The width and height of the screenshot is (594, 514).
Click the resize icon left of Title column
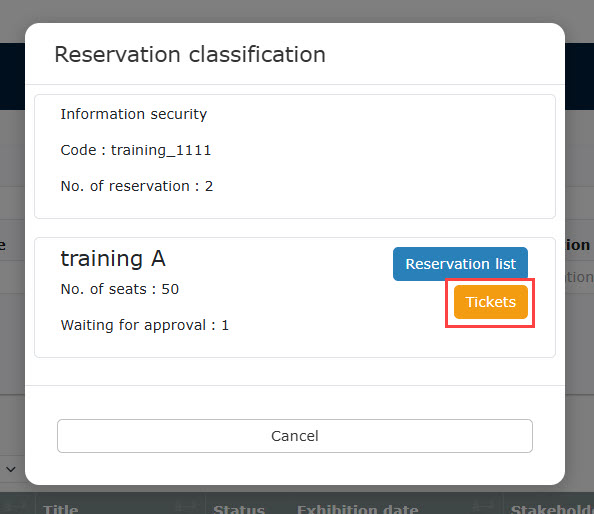[x=15, y=506]
